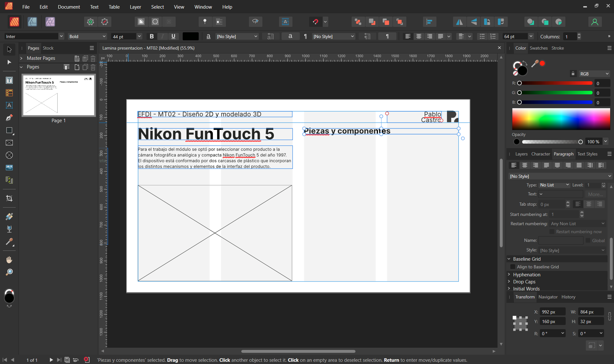Select the Fill gradient tool
The image size is (614, 364).
click(9, 217)
